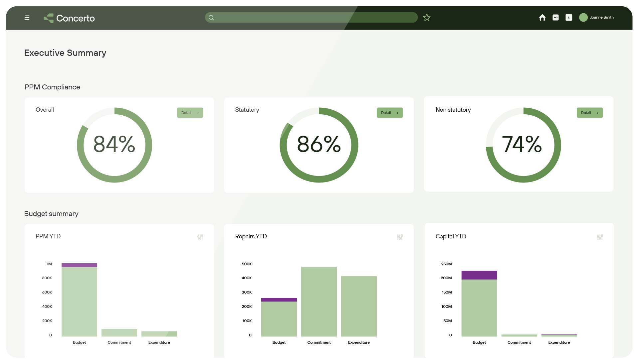Open PPM YTD filter settings icon
The image size is (639, 364).
(x=200, y=237)
